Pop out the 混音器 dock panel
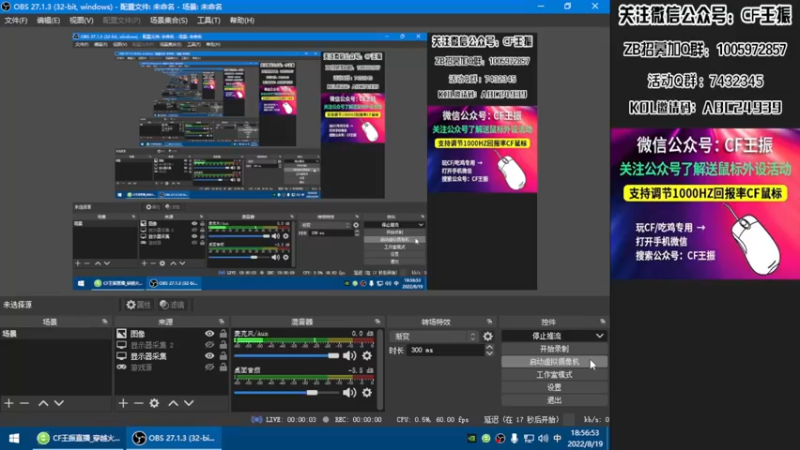Screen dimensions: 800x450 (378, 322)
